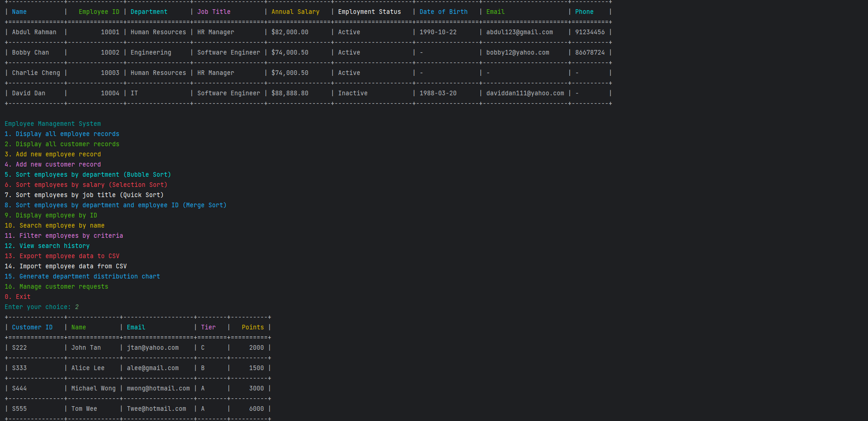The width and height of the screenshot is (868, 421).
Task: Click '14. Import employee data from CSV'
Action: click(66, 266)
